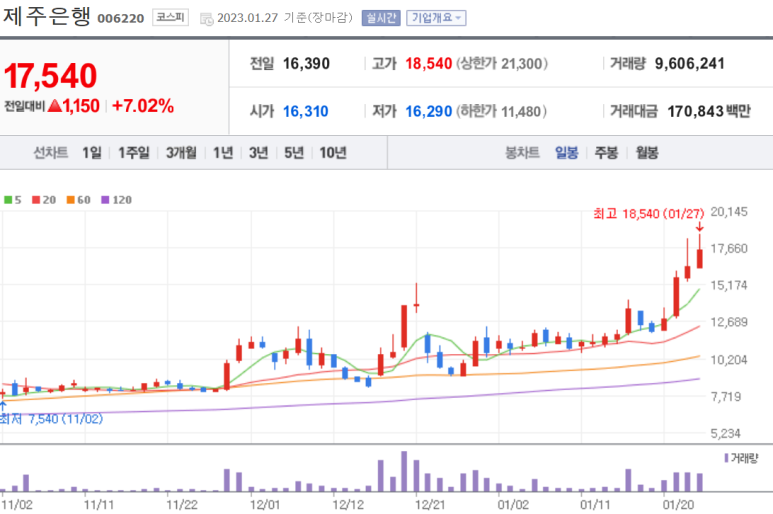
Task: Click the 최저 7,540 (11/02) low marker
Action: (51, 419)
